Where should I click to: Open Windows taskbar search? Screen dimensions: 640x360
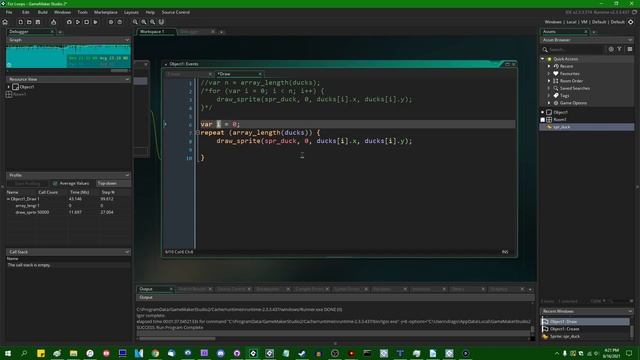(24, 353)
